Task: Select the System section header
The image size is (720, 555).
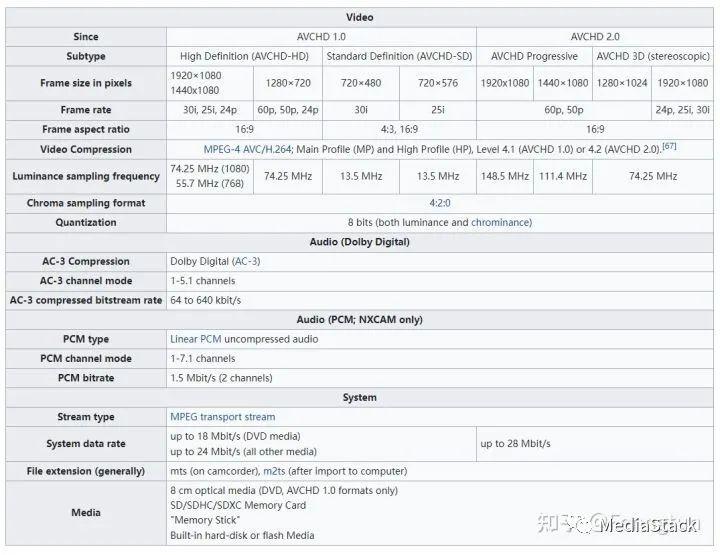Action: click(360, 398)
